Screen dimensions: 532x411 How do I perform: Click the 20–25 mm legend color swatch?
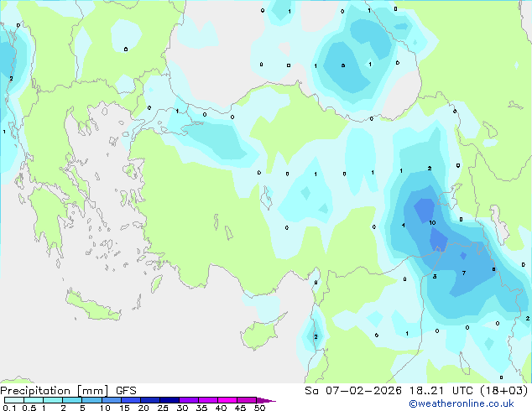(x=150, y=400)
